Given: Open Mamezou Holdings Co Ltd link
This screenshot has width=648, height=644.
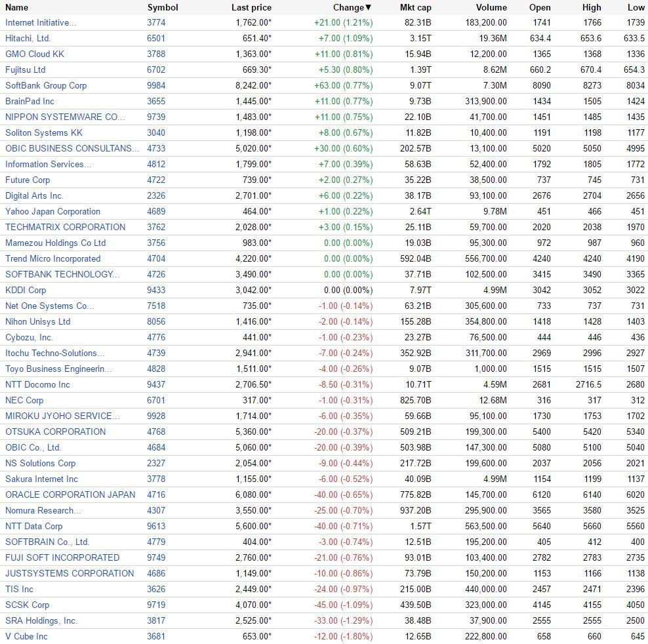Looking at the screenshot, I should pyautogui.click(x=55, y=243).
